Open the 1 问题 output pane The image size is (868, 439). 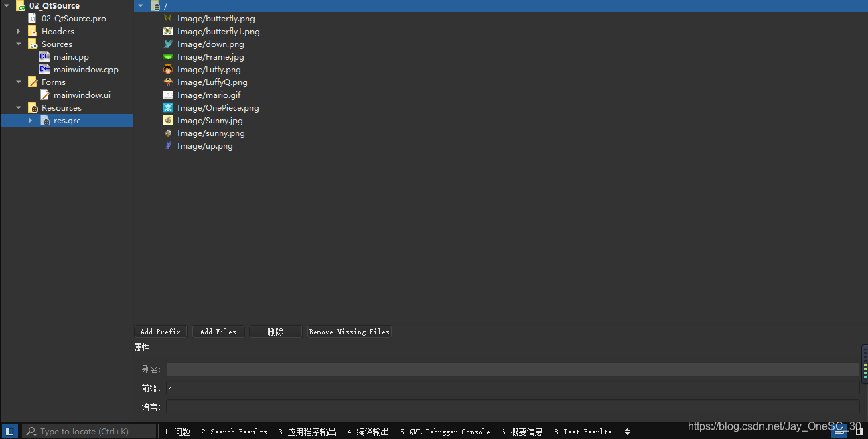point(177,432)
